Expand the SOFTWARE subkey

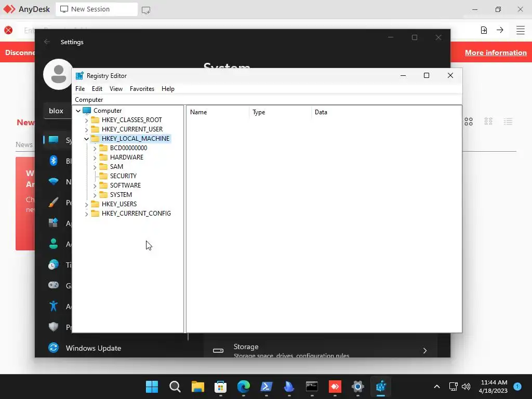(95, 185)
